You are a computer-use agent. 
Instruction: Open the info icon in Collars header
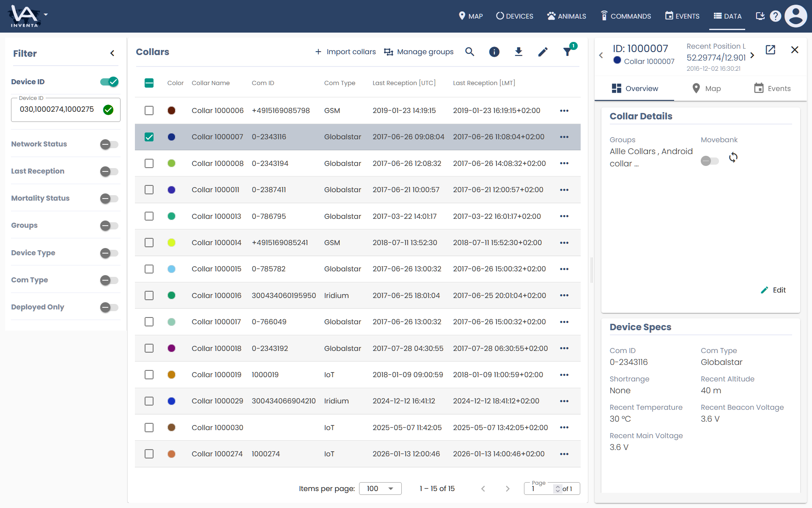[494, 52]
